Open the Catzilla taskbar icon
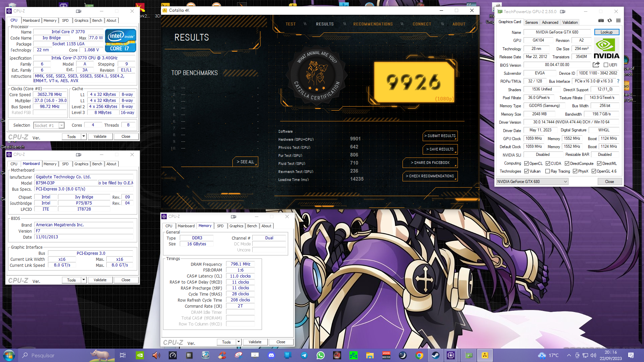644x362 pixels. coord(485,355)
